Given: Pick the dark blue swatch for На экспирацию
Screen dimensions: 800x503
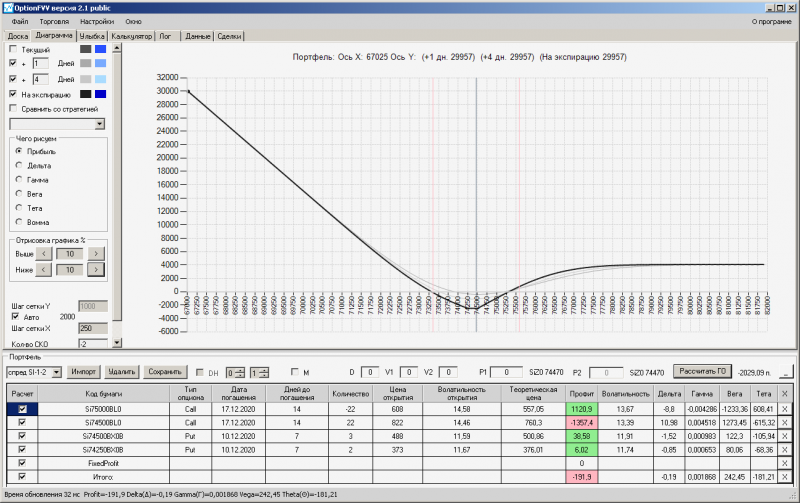Looking at the screenshot, I should point(101,94).
